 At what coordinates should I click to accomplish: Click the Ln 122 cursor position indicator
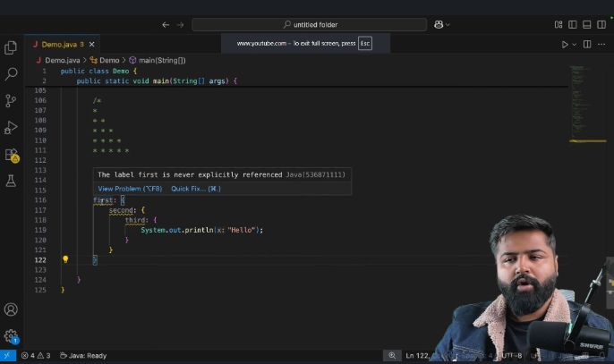[417, 355]
